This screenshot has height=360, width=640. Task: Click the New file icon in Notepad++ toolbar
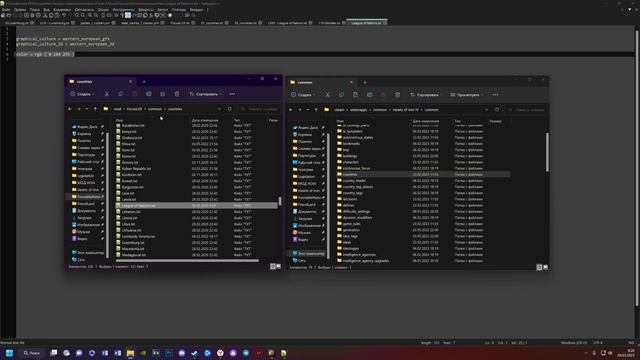click(3, 15)
